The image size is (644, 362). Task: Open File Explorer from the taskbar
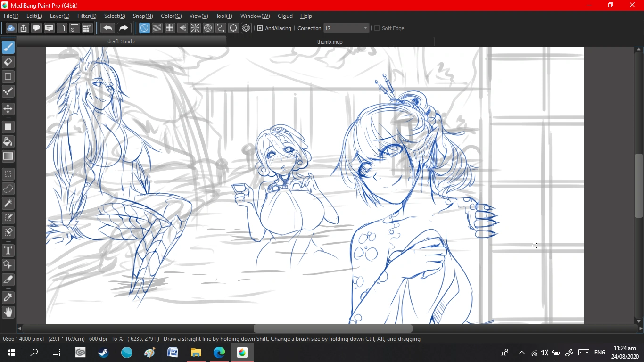pos(196,353)
